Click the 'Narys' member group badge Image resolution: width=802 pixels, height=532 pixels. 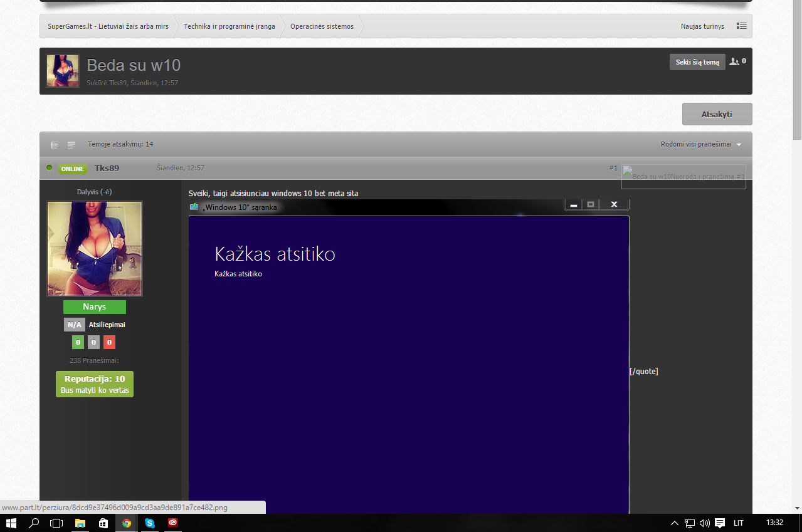[95, 307]
